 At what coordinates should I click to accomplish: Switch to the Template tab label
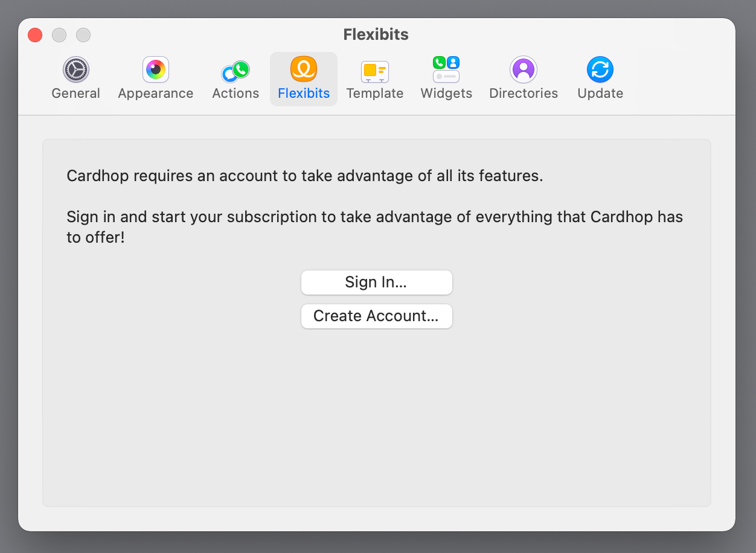(375, 94)
